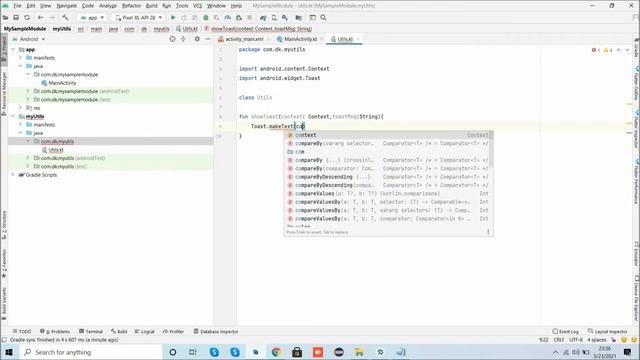Open the Windows Start menu
Screen dimensions: 640x360
click(x=9, y=352)
